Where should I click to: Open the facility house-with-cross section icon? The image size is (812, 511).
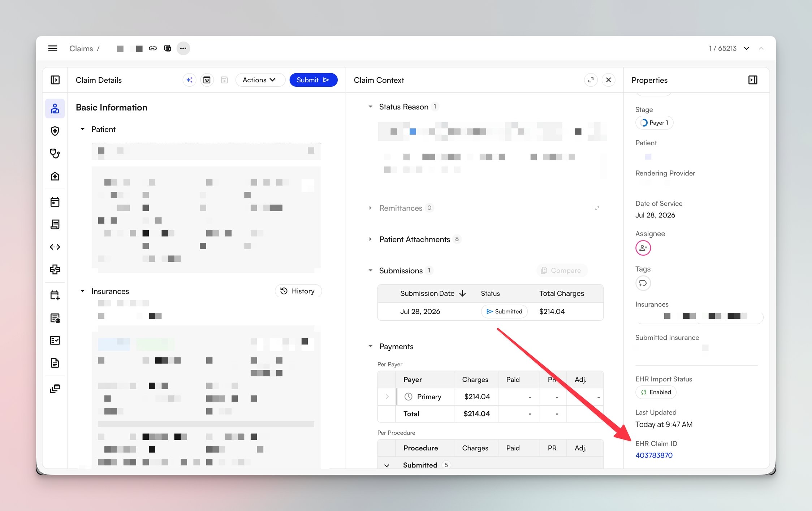tap(55, 176)
